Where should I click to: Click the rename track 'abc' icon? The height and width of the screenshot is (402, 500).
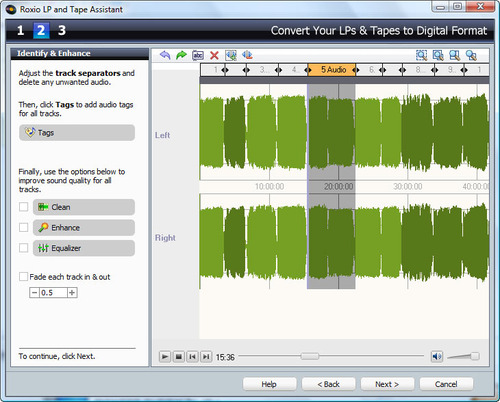click(x=198, y=55)
